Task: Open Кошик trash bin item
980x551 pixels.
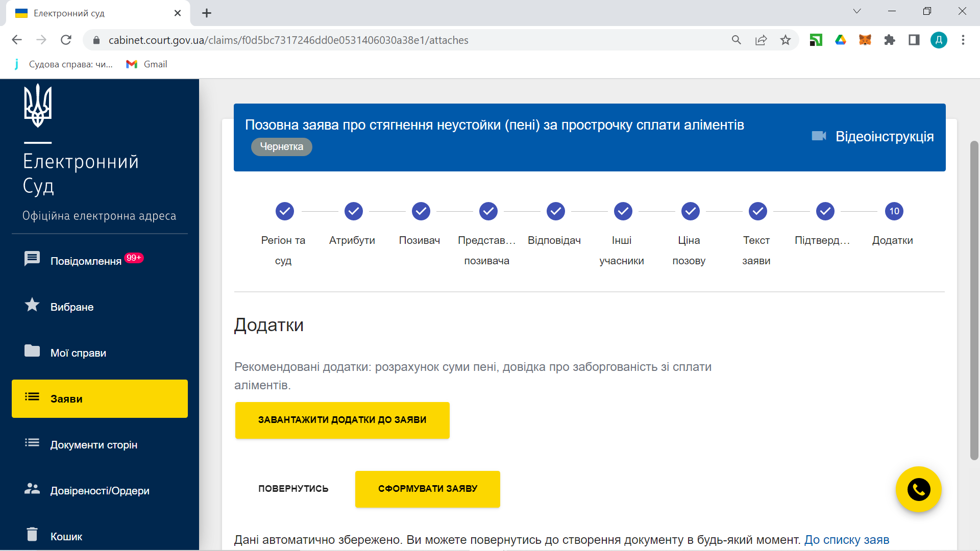Action: tap(66, 536)
